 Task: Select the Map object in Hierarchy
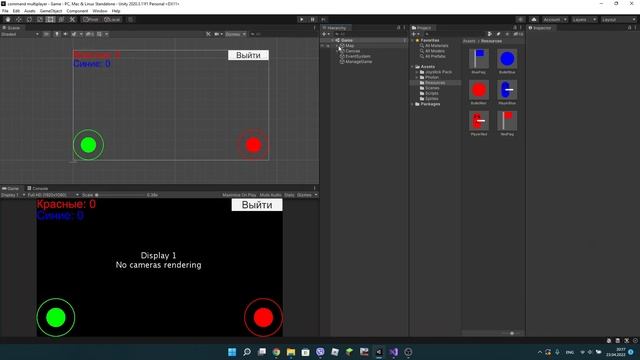pyautogui.click(x=350, y=46)
